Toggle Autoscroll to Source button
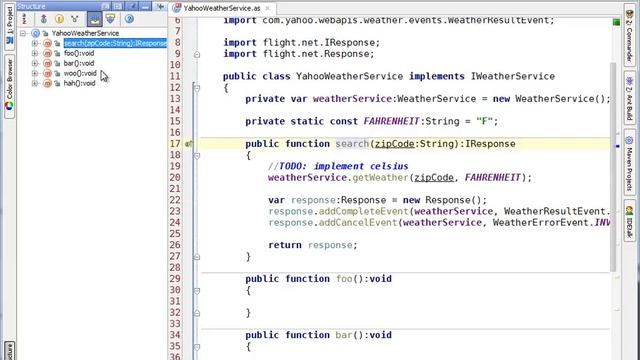 [95, 19]
